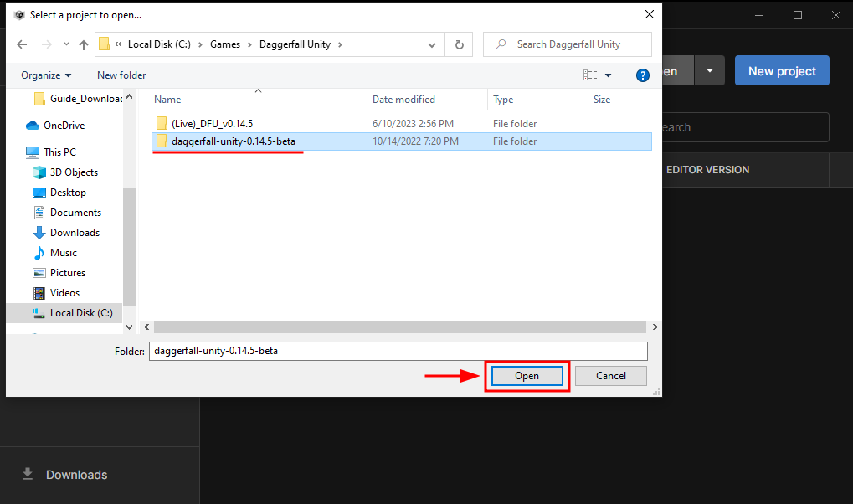
Task: Select Local Disk (C:) in the sidebar
Action: click(64, 313)
